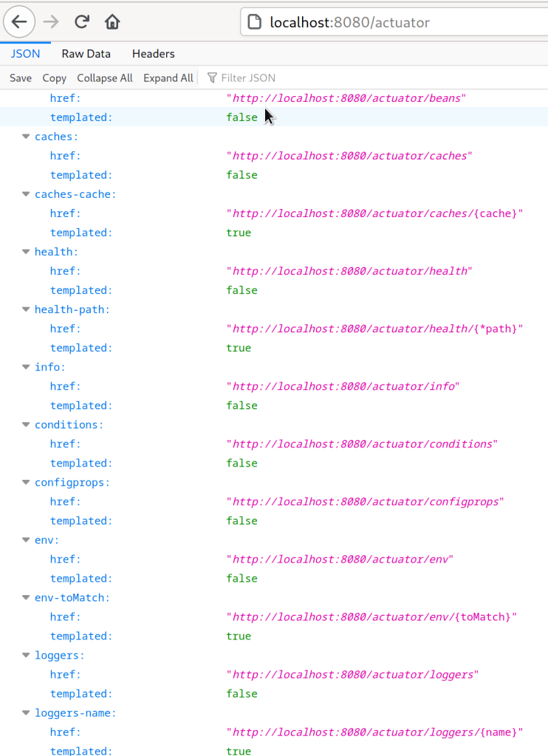The width and height of the screenshot is (548, 756).
Task: Select the JSON view tab
Action: click(x=25, y=53)
